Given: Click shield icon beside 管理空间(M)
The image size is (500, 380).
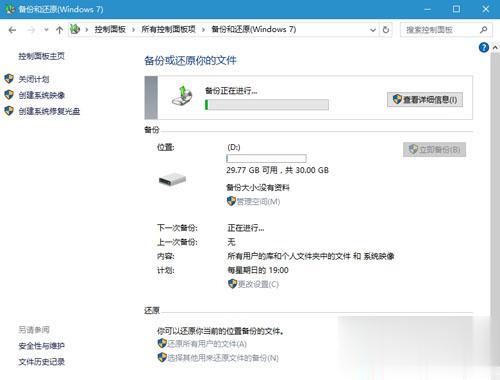Looking at the screenshot, I should click(231, 201).
